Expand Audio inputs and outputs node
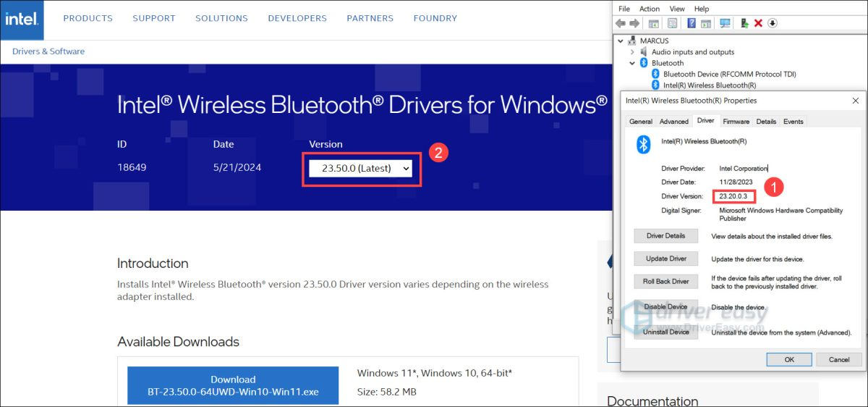 point(632,52)
